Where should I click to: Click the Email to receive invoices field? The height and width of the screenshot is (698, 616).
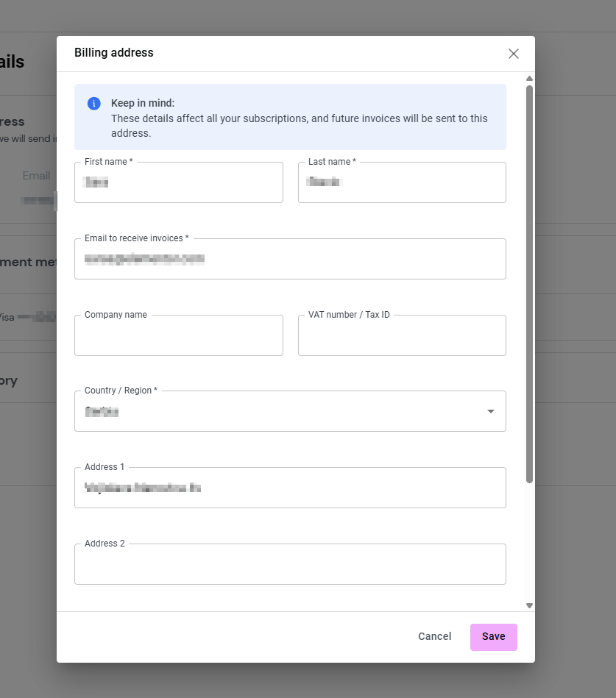click(290, 259)
